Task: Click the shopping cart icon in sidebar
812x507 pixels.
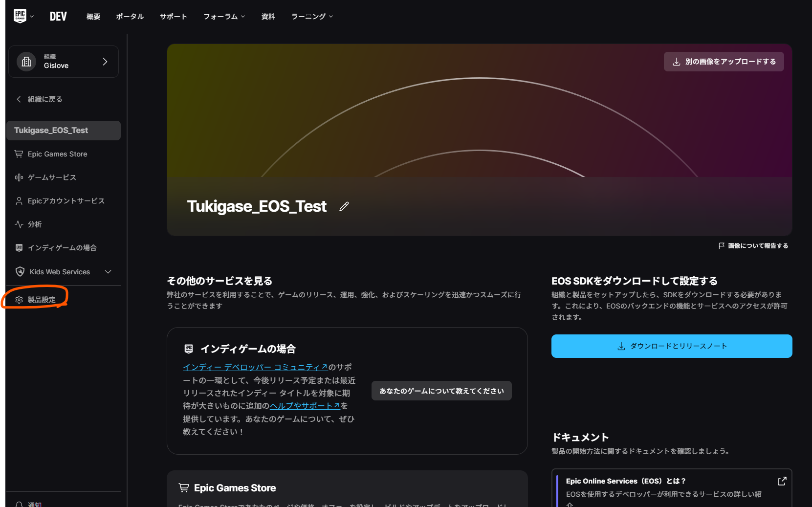Action: tap(19, 154)
